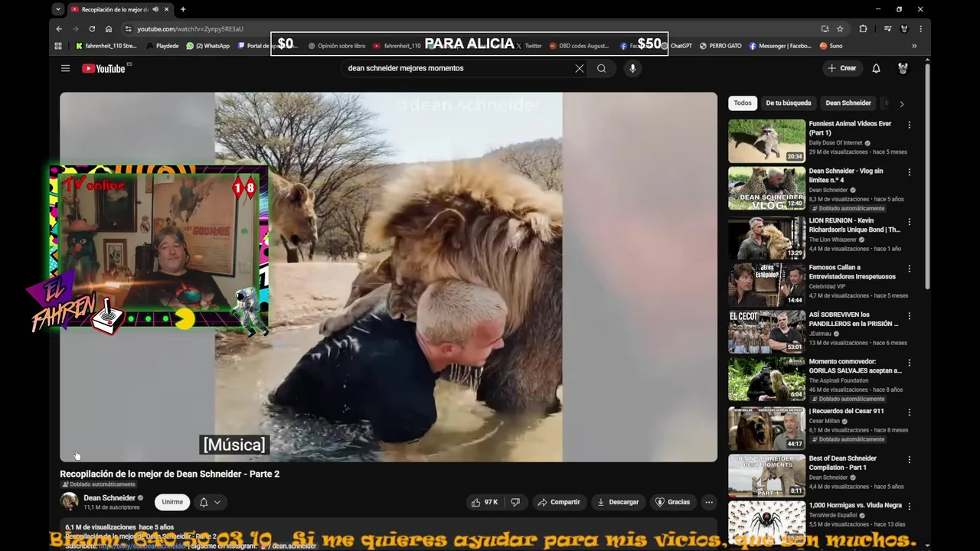Open the Playdede bookmark
Screen dimensions: 980x551
[x=163, y=46]
